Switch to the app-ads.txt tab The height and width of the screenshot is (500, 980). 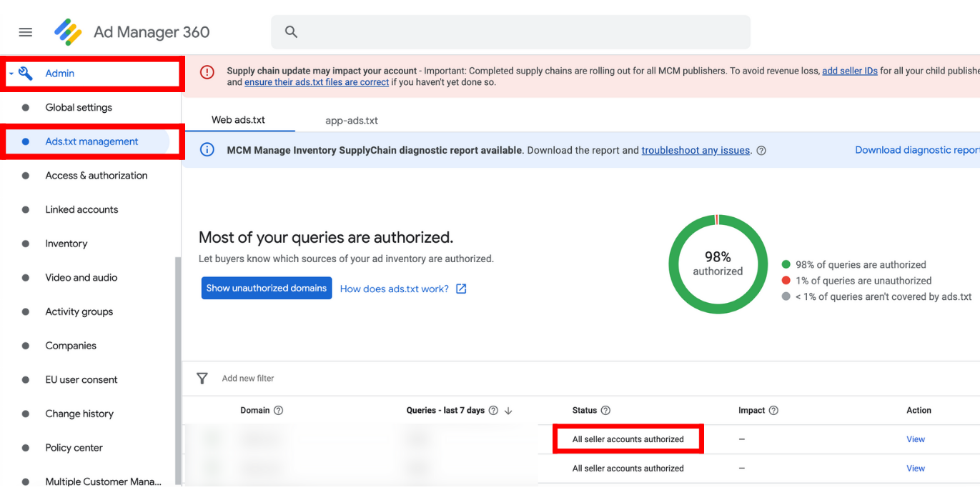352,121
